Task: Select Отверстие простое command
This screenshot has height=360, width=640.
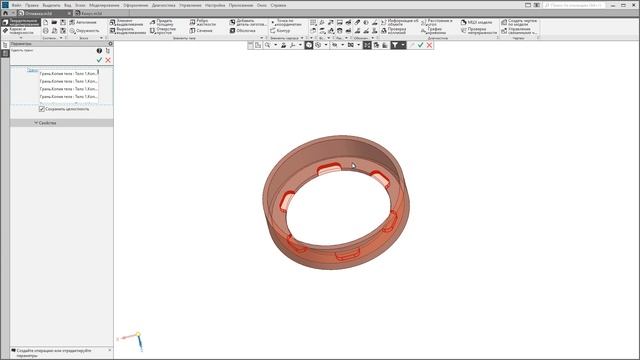Action: (163, 31)
